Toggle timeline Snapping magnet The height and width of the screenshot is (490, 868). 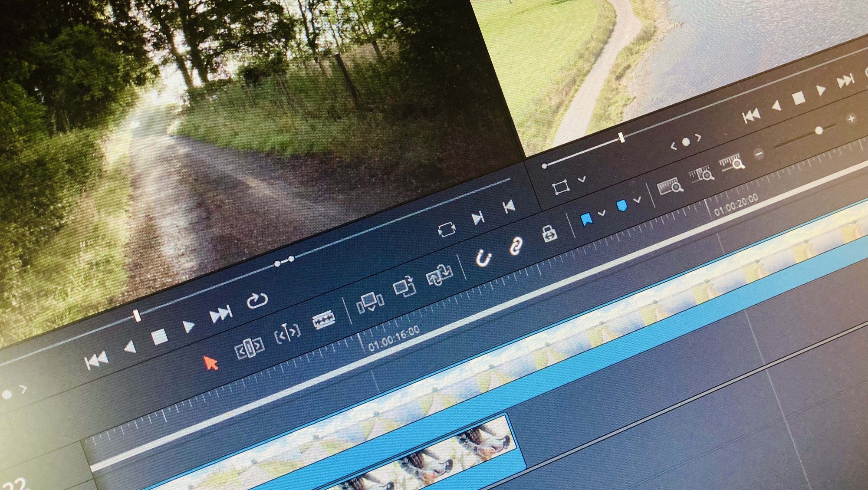483,259
